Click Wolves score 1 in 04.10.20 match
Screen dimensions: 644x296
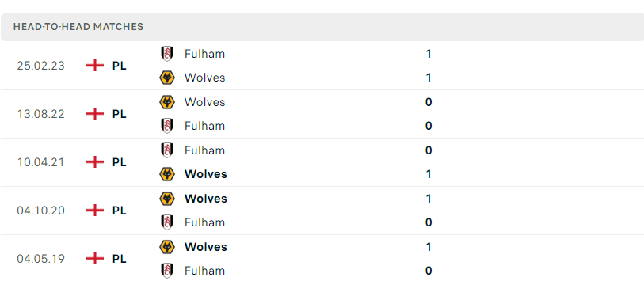pyautogui.click(x=429, y=199)
